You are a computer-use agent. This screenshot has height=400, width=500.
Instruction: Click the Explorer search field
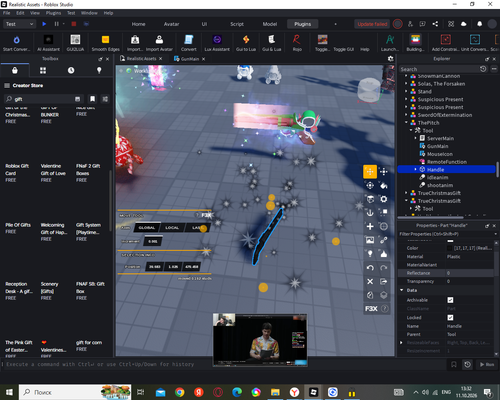click(x=438, y=69)
